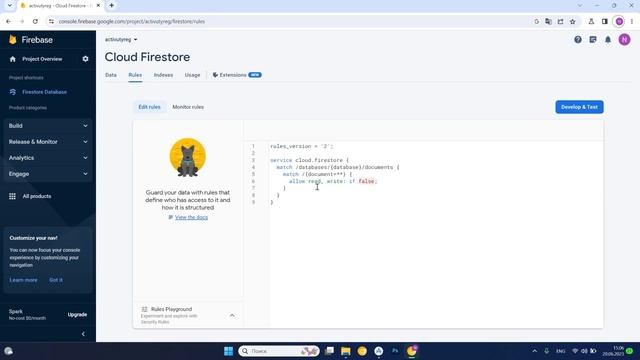Open Project Overview home icon
The width and height of the screenshot is (640, 360).
[13, 59]
